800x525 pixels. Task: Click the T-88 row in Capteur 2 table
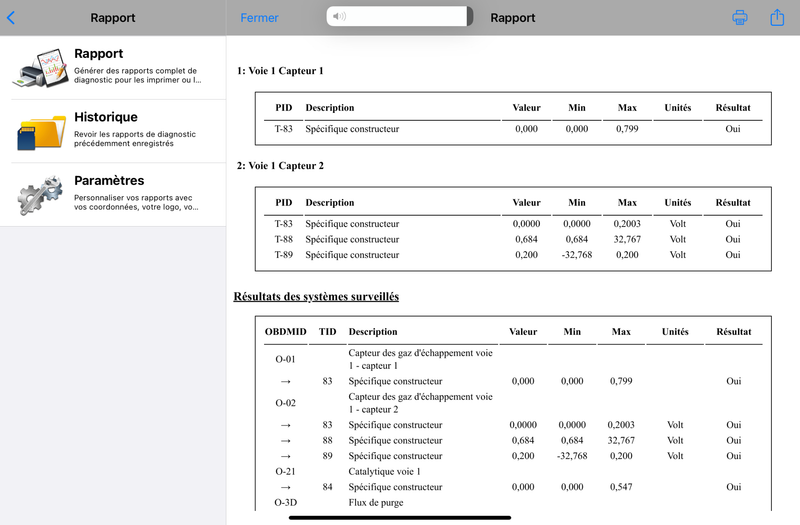pos(513,239)
